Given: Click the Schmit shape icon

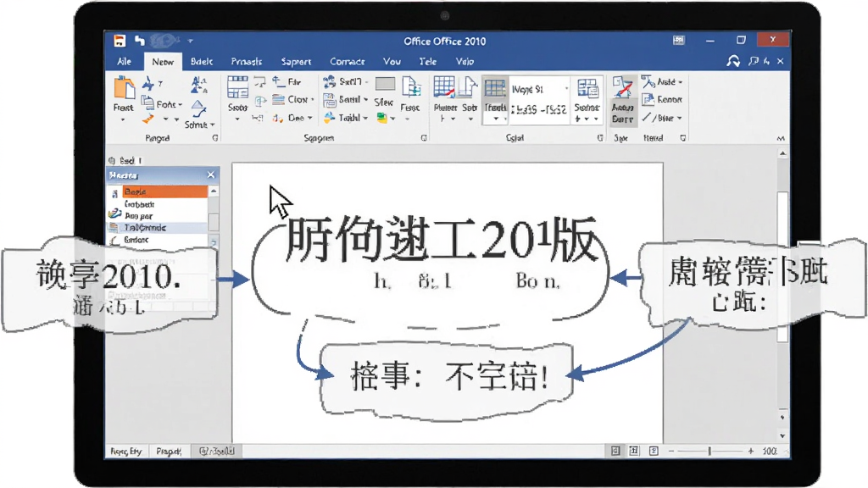Looking at the screenshot, I should coord(198,109).
